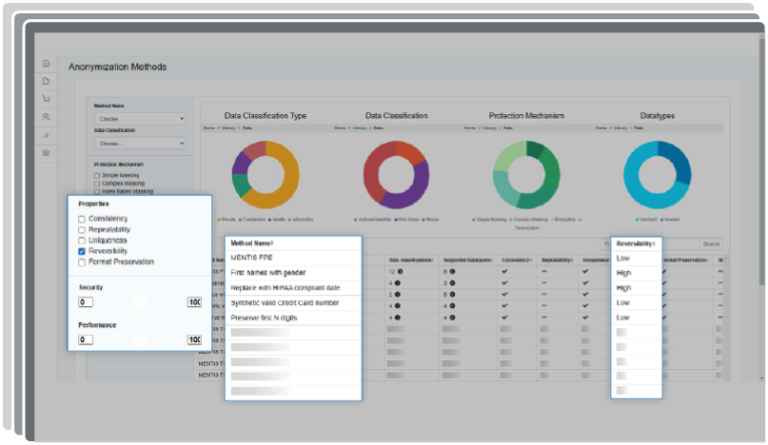This screenshot has width=768, height=445.
Task: Check the Repeatability checkbox
Action: coord(82,230)
